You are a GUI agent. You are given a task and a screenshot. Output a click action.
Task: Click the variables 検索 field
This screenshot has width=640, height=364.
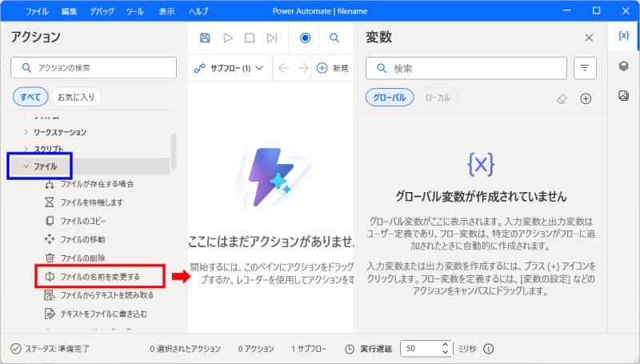coord(466,68)
